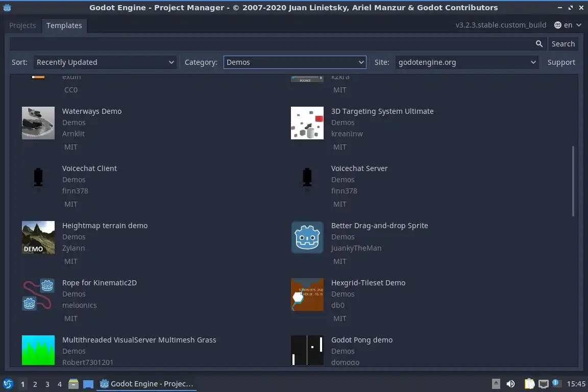Open 3D Targeting System Ultimate title

tap(382, 111)
